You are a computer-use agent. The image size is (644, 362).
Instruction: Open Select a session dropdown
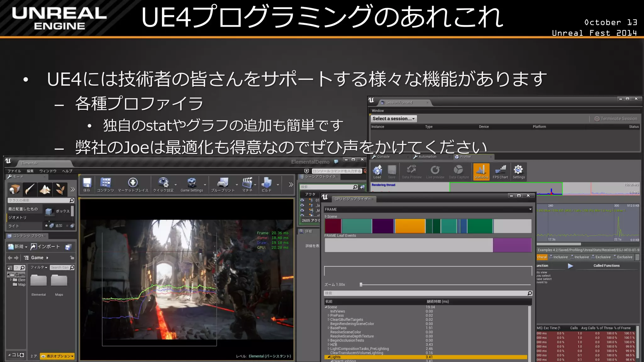[x=394, y=119]
